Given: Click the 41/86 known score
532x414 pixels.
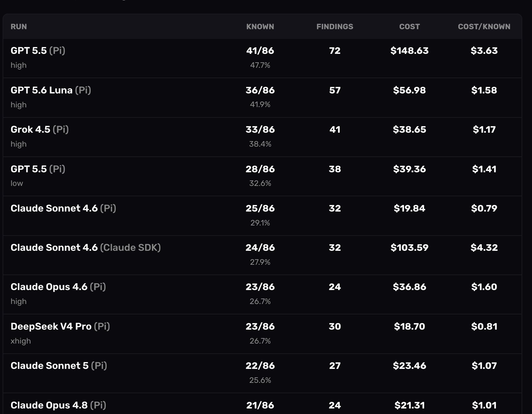Looking at the screenshot, I should (260, 51).
